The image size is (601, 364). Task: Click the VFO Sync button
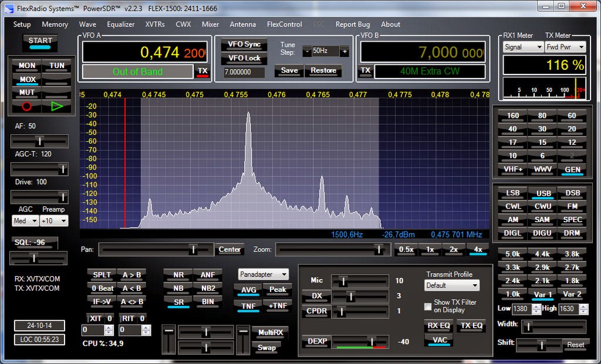[244, 45]
